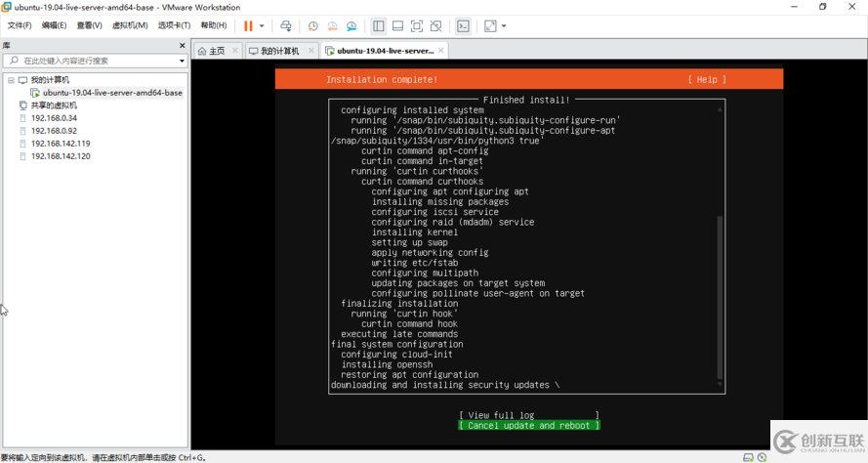This screenshot has width=868, height=463.
Task: Open the power options dropdown arrow beside pause
Action: [262, 26]
